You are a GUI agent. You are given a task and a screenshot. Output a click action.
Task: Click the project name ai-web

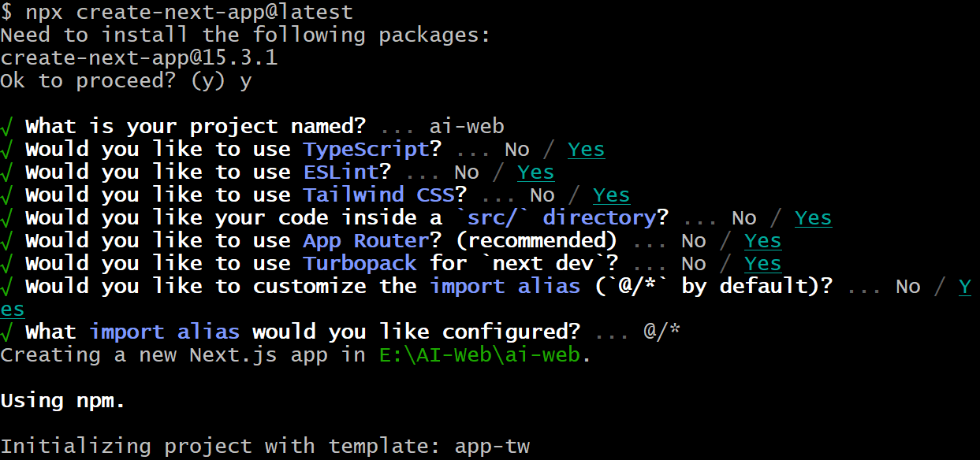pos(467,127)
